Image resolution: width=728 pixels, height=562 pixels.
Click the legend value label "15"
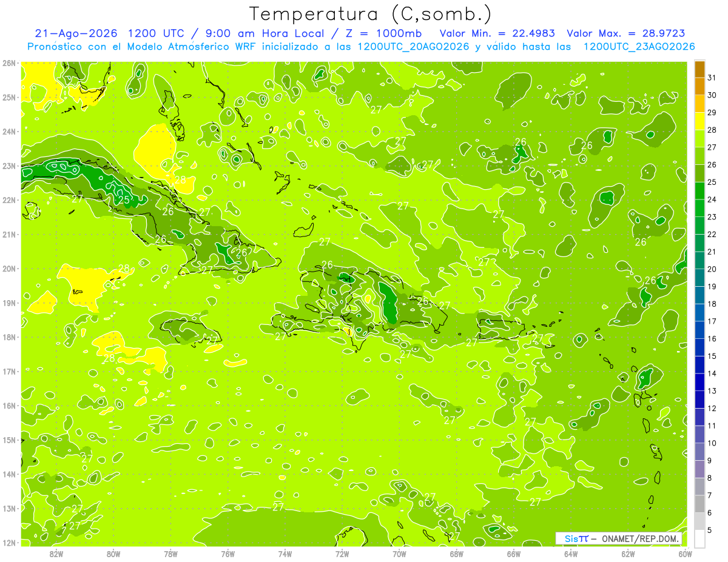click(x=712, y=356)
